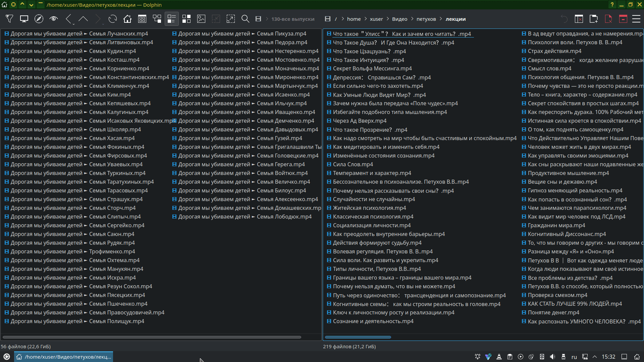Click right pane horizontal scrollbar

point(358,337)
